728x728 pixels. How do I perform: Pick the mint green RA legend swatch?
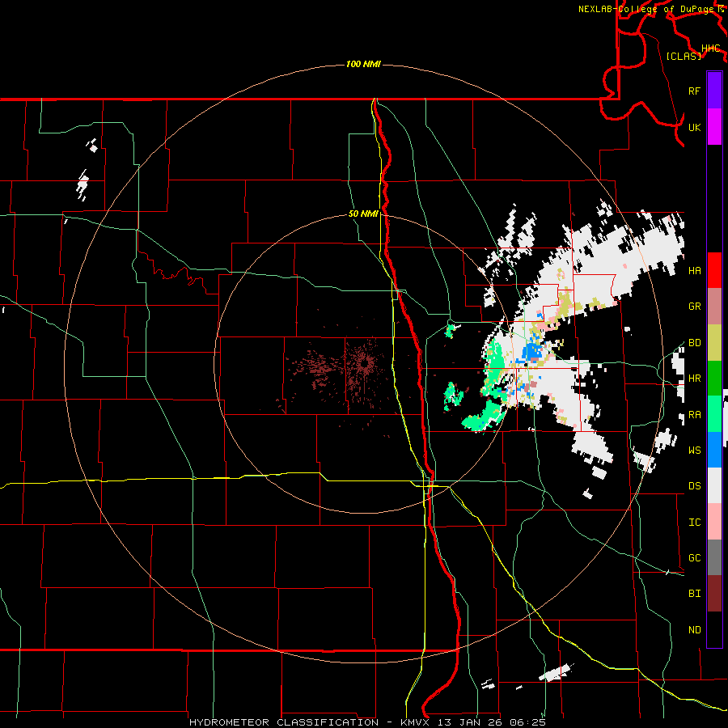tap(714, 414)
